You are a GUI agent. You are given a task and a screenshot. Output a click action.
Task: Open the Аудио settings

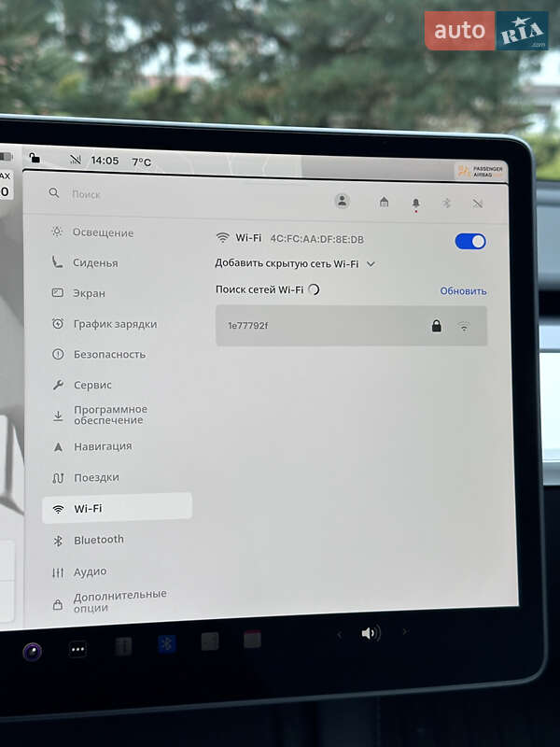79,571
